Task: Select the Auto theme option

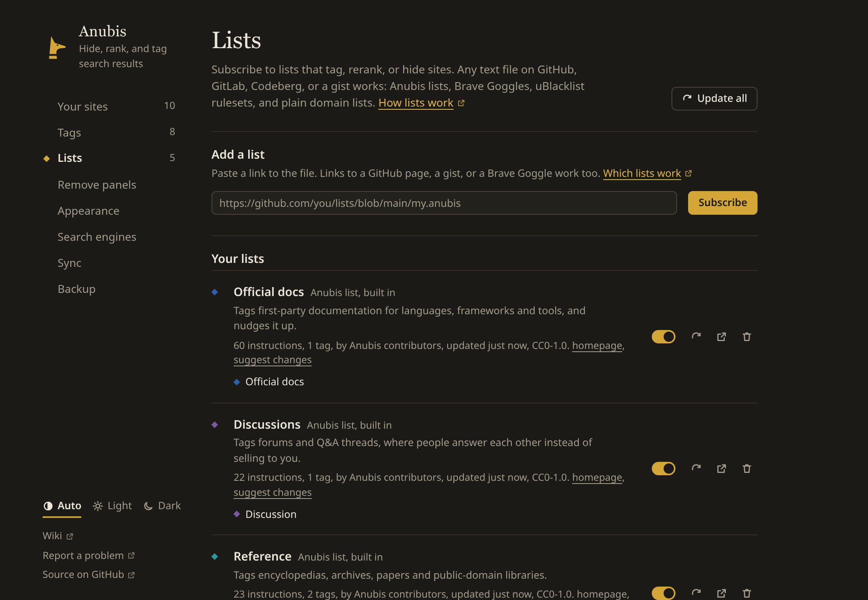Action: [x=62, y=506]
